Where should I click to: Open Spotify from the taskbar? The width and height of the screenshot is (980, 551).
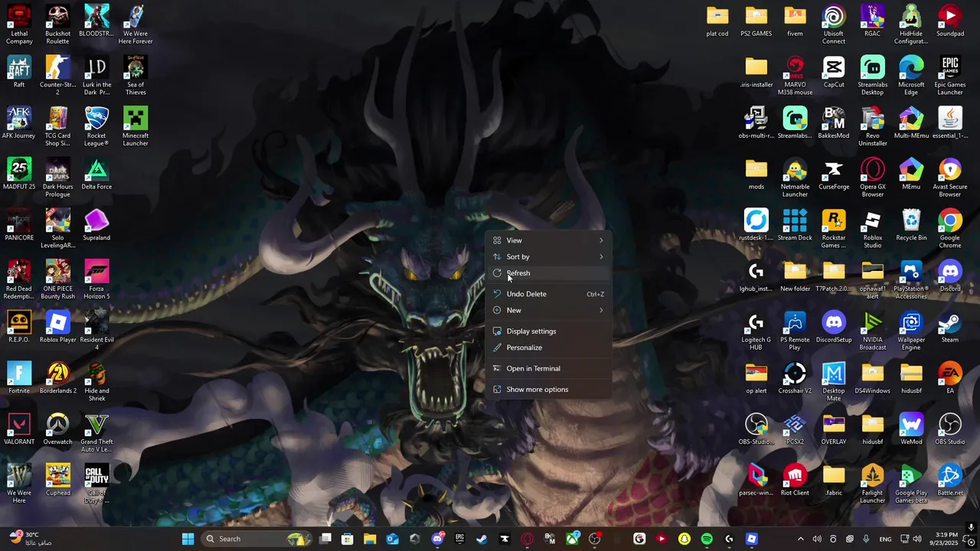click(707, 539)
